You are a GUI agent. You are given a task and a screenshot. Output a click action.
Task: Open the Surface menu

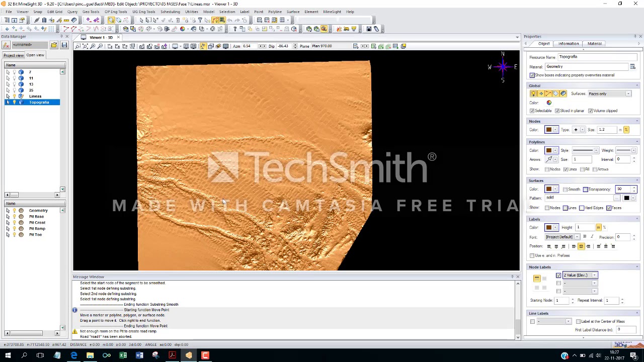293,12
